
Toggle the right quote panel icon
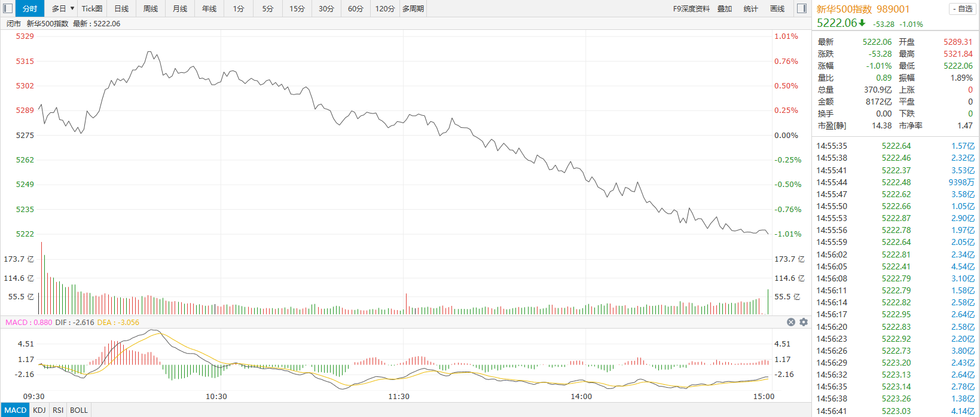[x=802, y=8]
